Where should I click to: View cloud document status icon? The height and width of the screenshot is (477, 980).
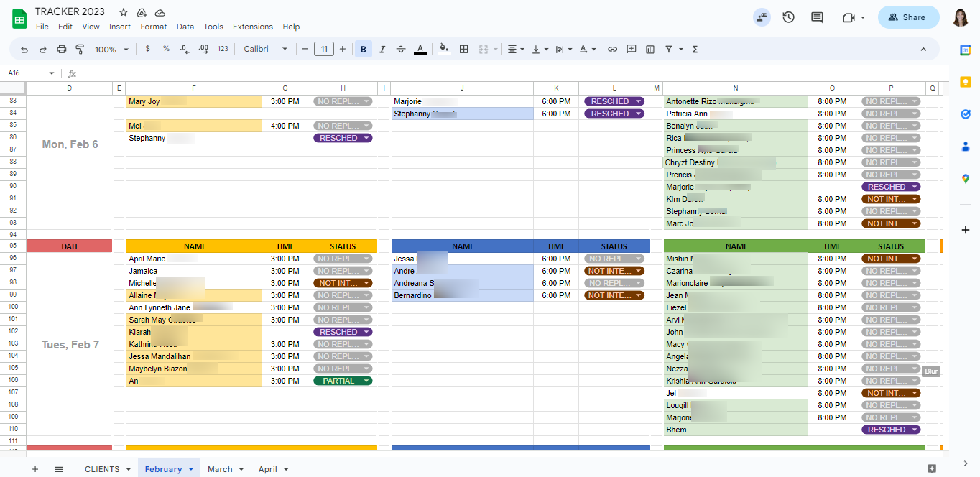160,12
